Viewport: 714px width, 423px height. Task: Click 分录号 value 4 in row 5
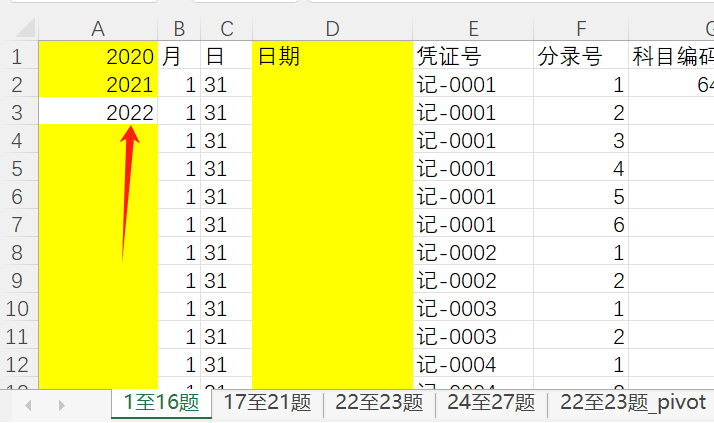point(581,167)
